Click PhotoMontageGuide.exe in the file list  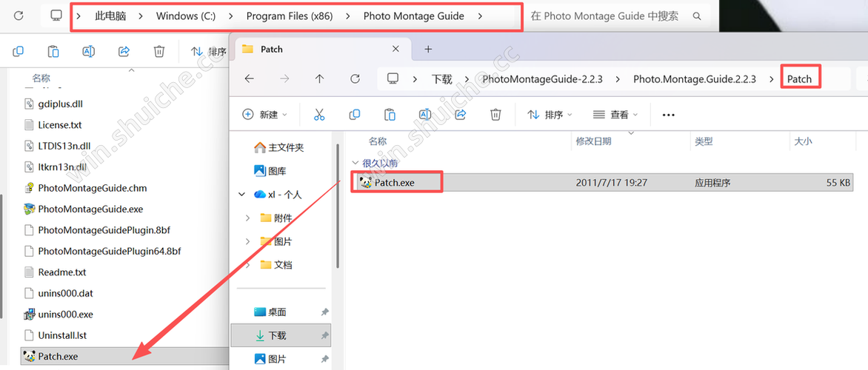pyautogui.click(x=90, y=209)
